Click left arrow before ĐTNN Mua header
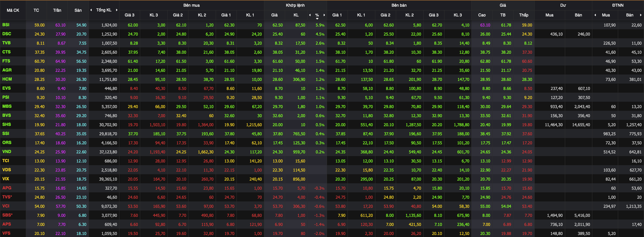The image size is (644, 237). pos(595,15)
